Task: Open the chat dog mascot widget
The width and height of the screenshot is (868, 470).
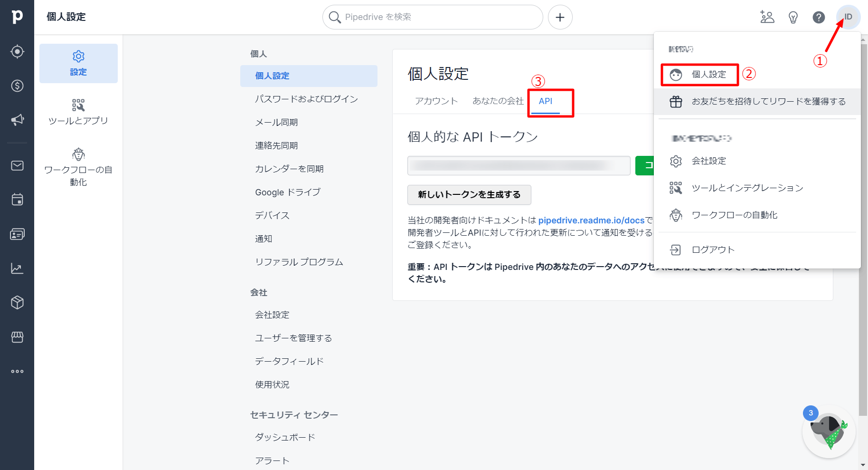Action: pos(829,432)
